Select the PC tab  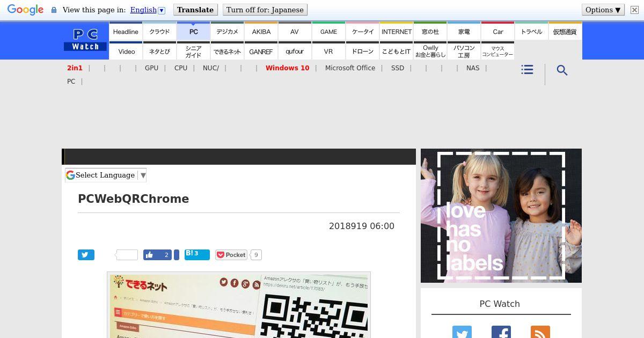click(193, 32)
